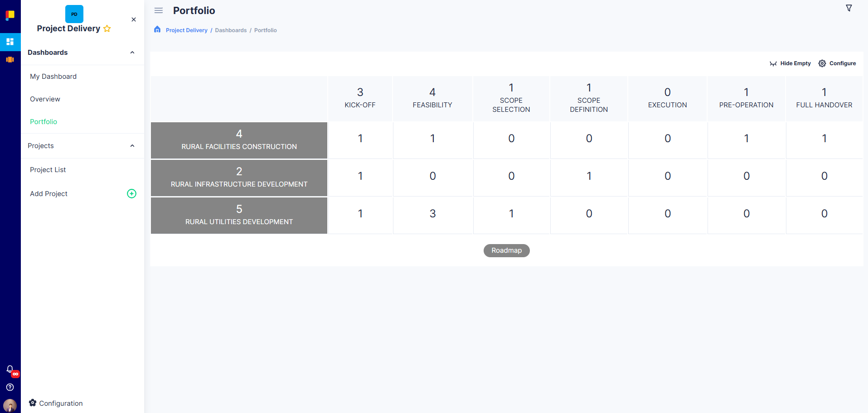868x413 pixels.
Task: Select the dashboards grid icon in the blue sidebar
Action: pyautogui.click(x=10, y=42)
